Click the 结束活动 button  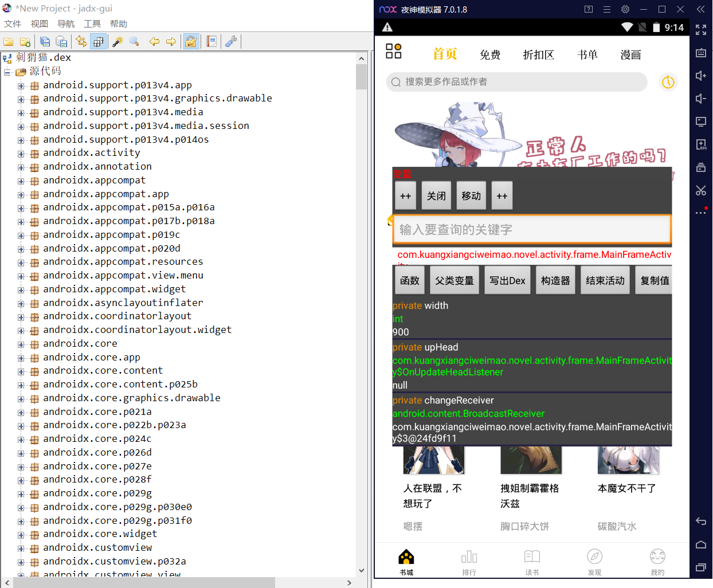pyautogui.click(x=605, y=280)
